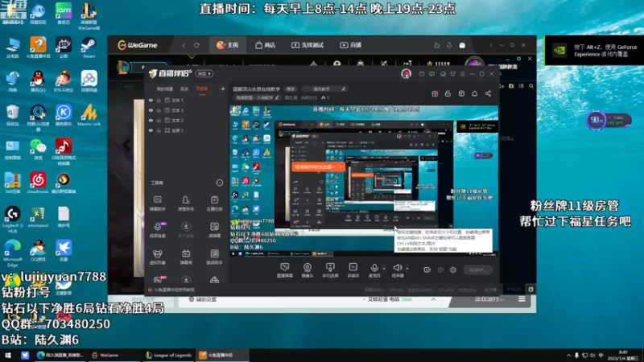Click the gift box icon in stream header
This screenshot has width=644, height=362.
[x=435, y=93]
